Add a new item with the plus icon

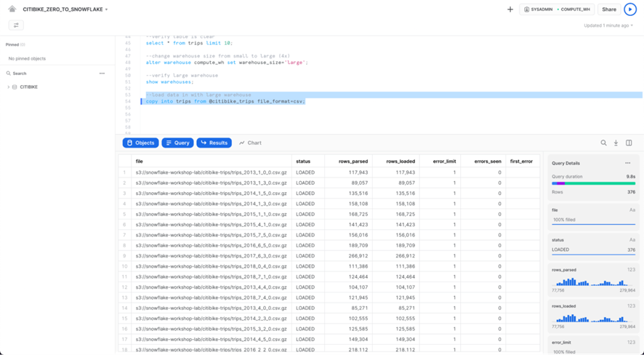510,9
